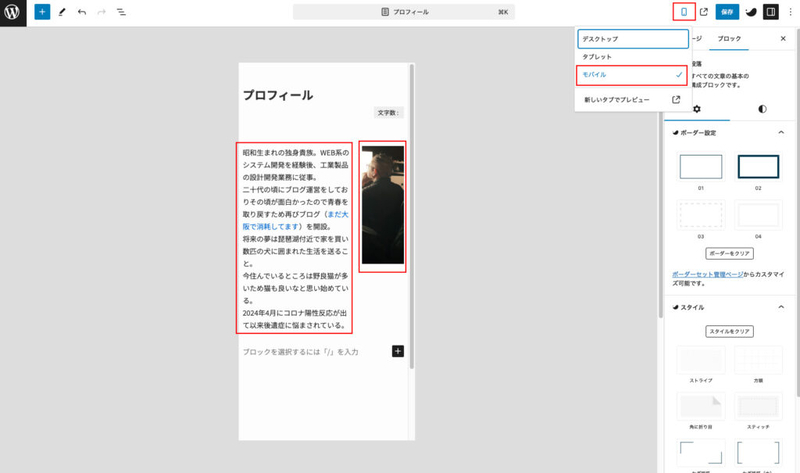Click the ボーダーをクリア button

[729, 254]
